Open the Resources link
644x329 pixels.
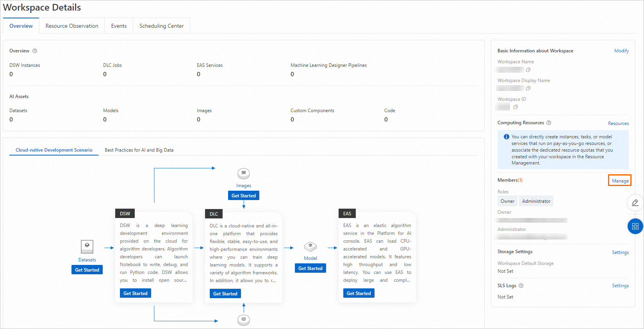(x=618, y=123)
